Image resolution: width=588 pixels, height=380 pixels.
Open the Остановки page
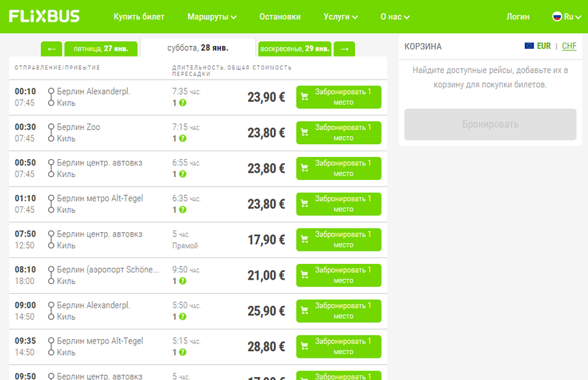[280, 16]
